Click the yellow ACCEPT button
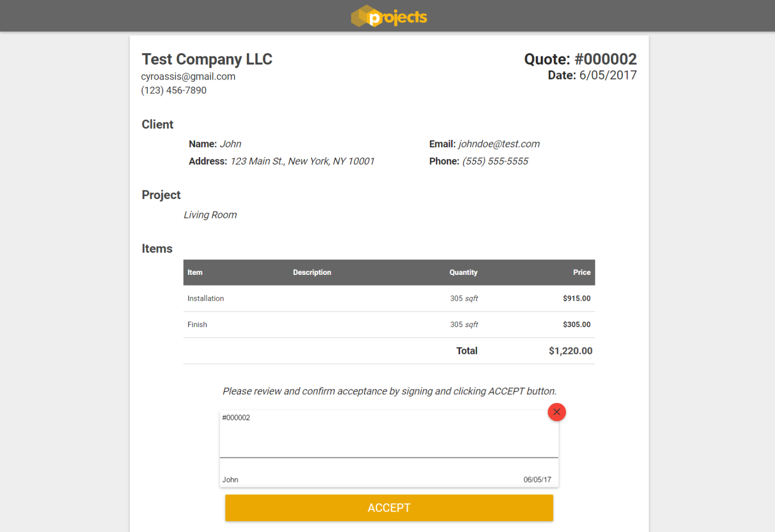775x532 pixels. 389,508
